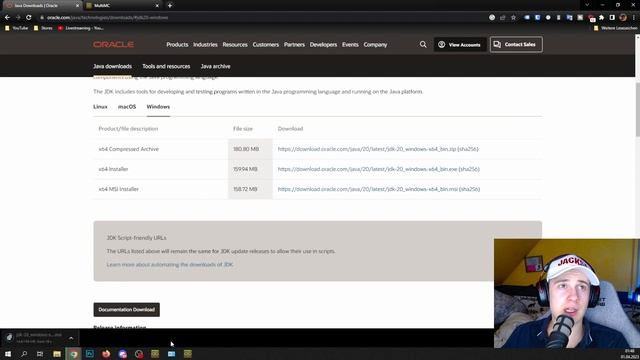Open Windows taskbar search
The height and width of the screenshot is (360, 640).
click(24, 354)
